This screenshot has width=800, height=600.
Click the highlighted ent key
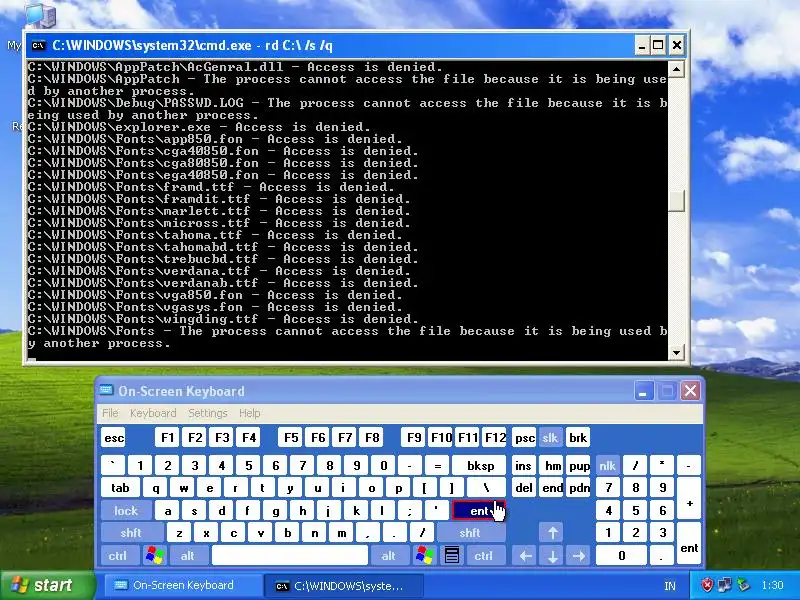(479, 510)
